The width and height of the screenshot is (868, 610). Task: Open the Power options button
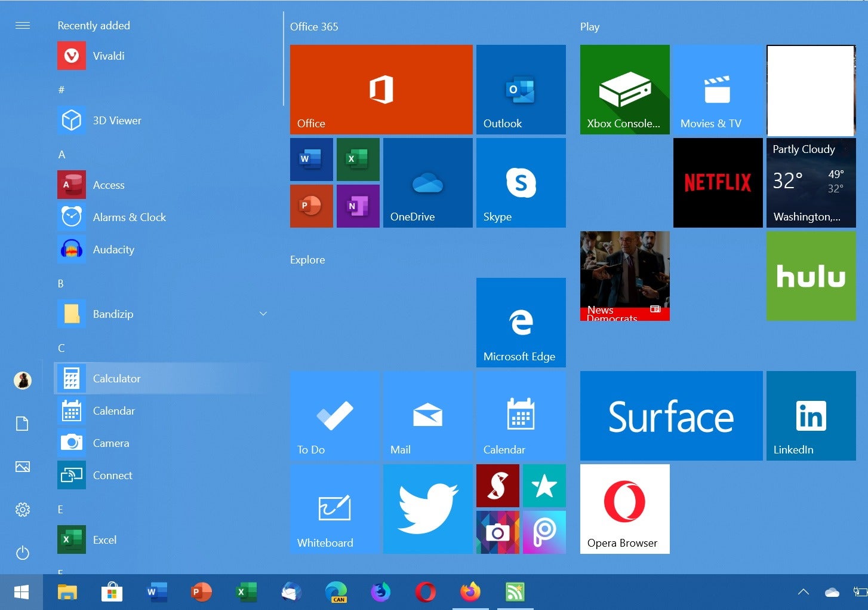tap(23, 553)
